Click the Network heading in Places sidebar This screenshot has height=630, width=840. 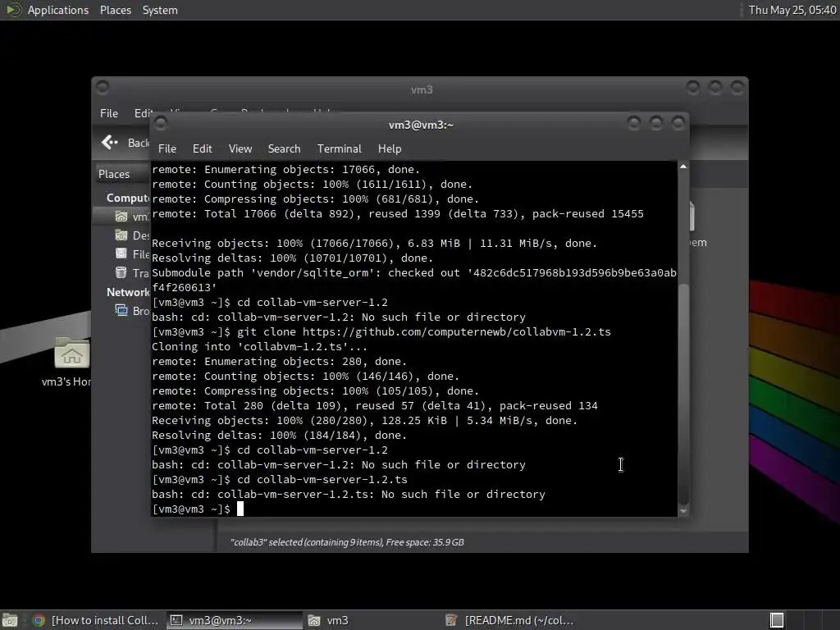[x=127, y=292]
